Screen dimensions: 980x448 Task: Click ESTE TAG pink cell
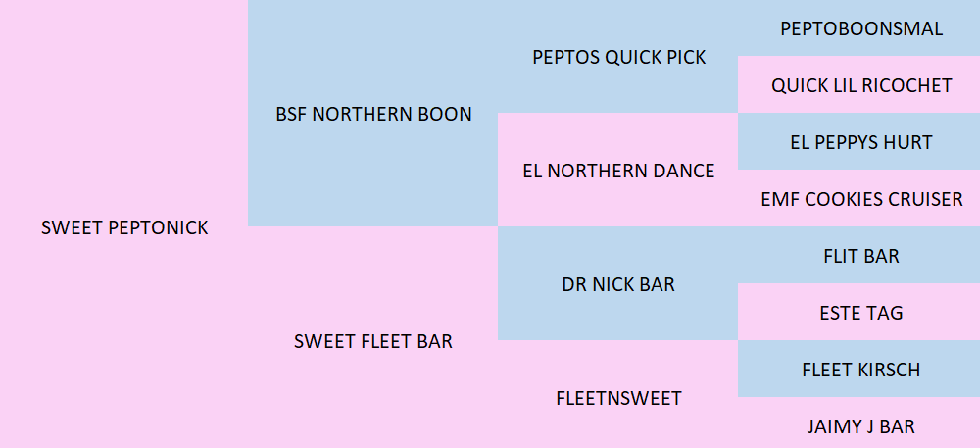point(858,312)
